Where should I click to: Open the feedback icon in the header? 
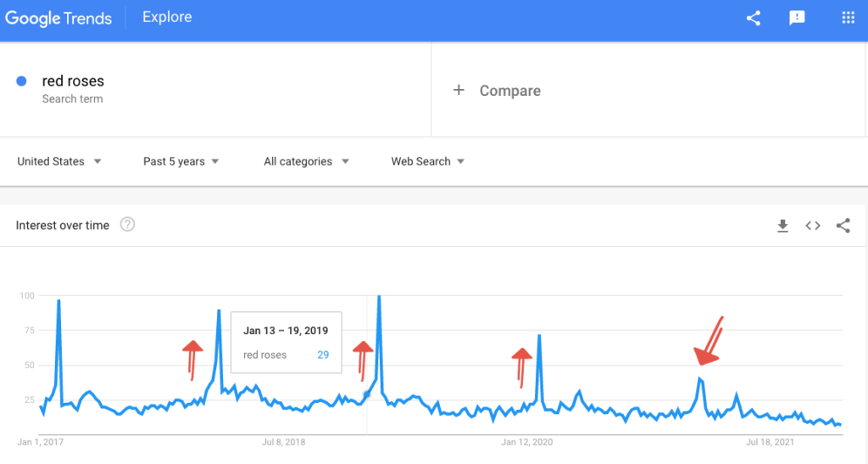797,18
